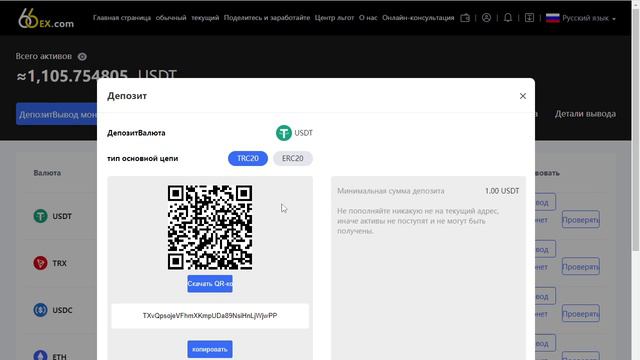Click the deposit QR code image
Viewport: 640px width, 360px height.
pos(210,227)
